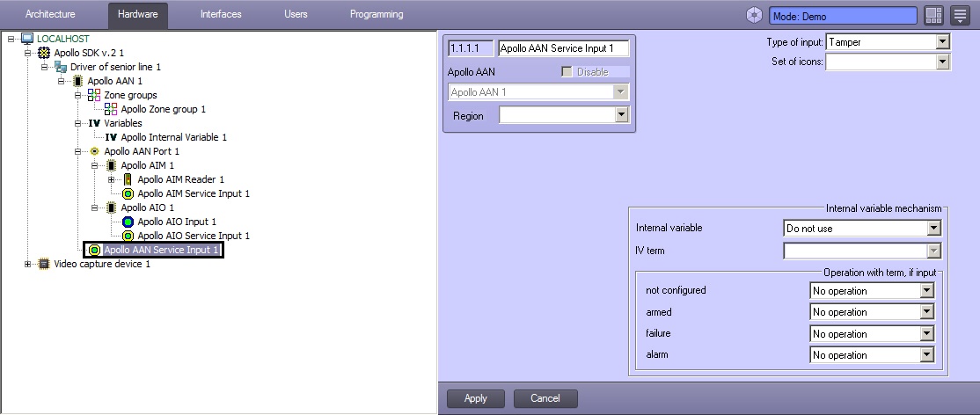Open the Set of icons dropdown

(x=942, y=62)
